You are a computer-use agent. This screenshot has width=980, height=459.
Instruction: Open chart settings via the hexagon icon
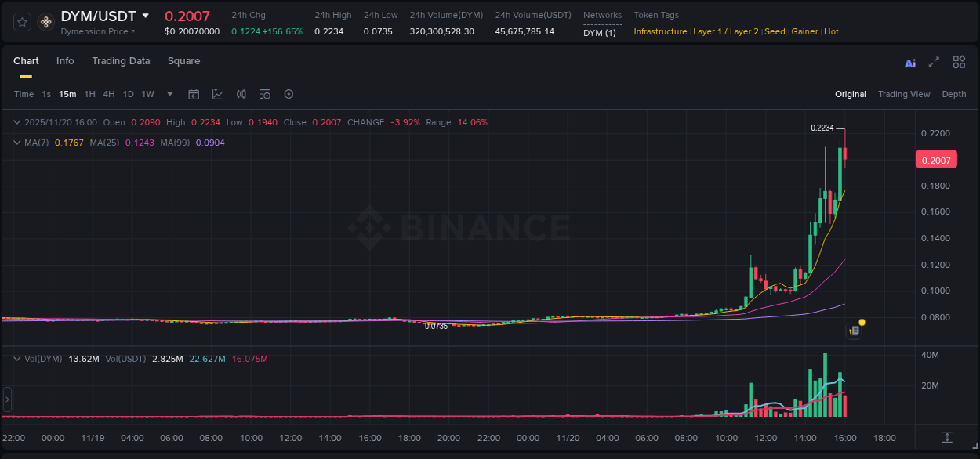coord(289,94)
